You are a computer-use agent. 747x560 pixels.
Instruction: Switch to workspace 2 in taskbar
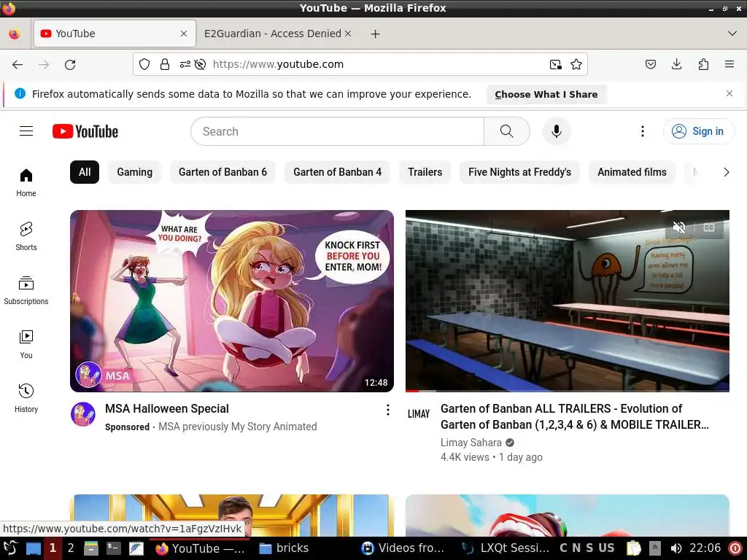(x=71, y=548)
